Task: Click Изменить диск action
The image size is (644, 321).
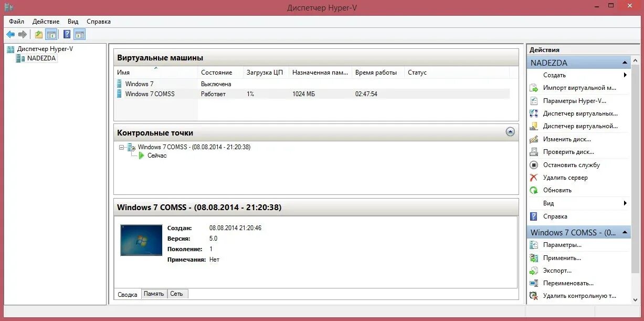Action: click(x=567, y=139)
